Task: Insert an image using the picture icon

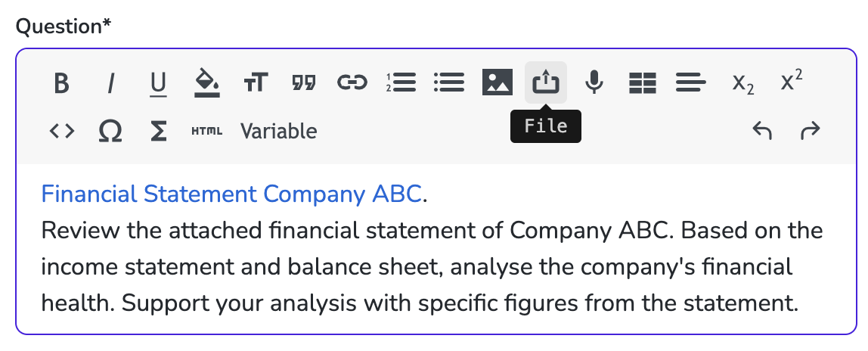Action: pos(497,82)
